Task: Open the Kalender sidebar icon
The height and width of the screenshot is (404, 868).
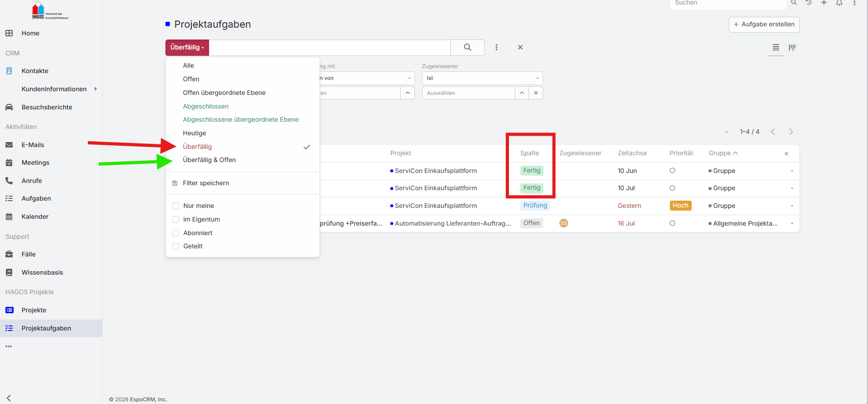Action: point(9,217)
